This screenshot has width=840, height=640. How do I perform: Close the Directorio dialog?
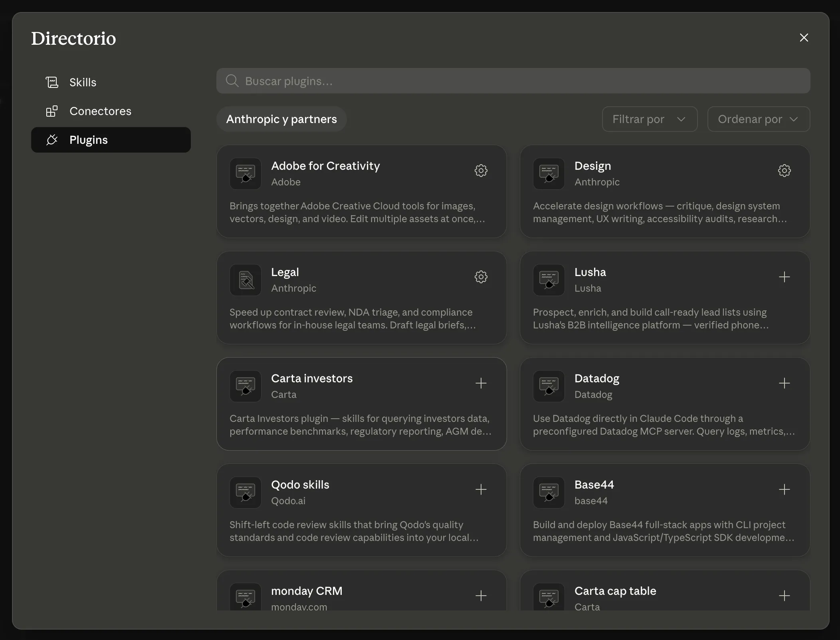[x=804, y=38]
